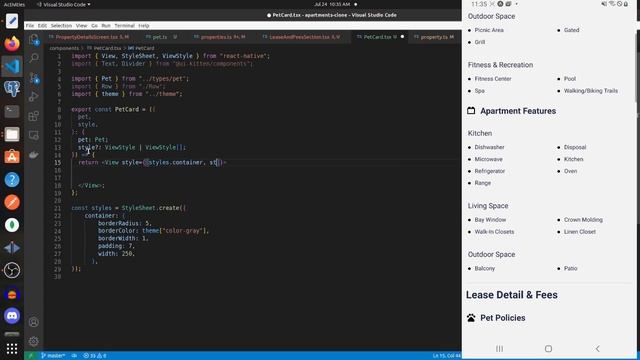Open the Docker view in activity bar
This screenshot has height=360, width=640.
tap(34, 154)
